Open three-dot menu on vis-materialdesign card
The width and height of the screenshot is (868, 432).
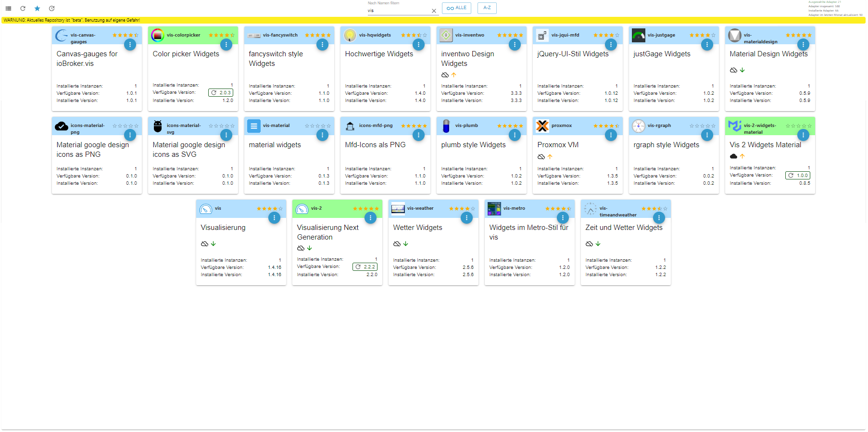pos(803,45)
